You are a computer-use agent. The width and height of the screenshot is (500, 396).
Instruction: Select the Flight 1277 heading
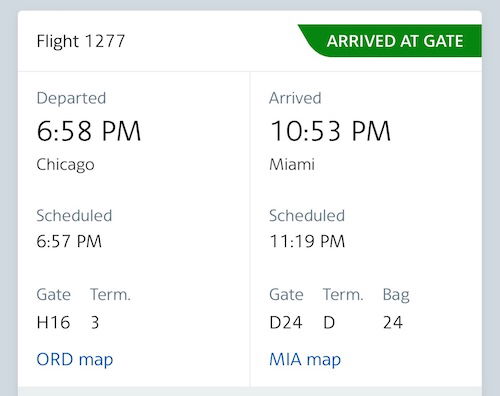81,41
